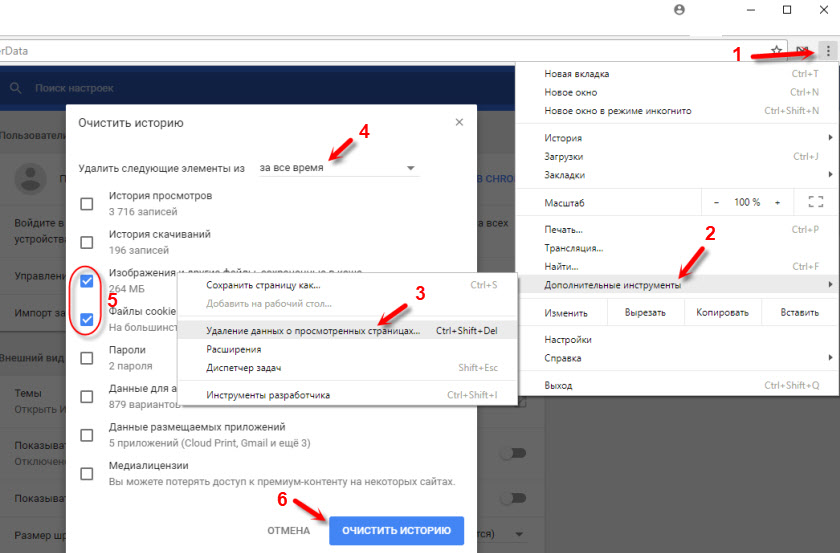
Task: Open Chrome's three-dot main menu
Action: [826, 50]
